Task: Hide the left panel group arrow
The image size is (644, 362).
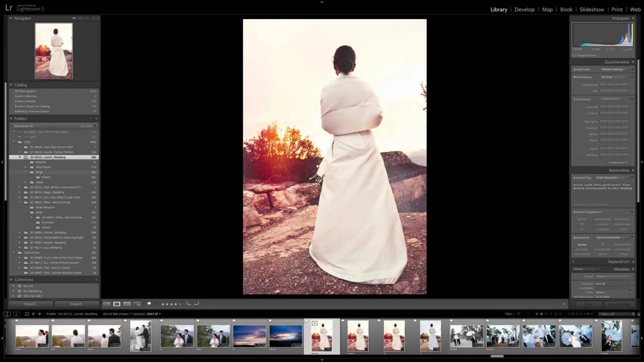Action: (2, 162)
